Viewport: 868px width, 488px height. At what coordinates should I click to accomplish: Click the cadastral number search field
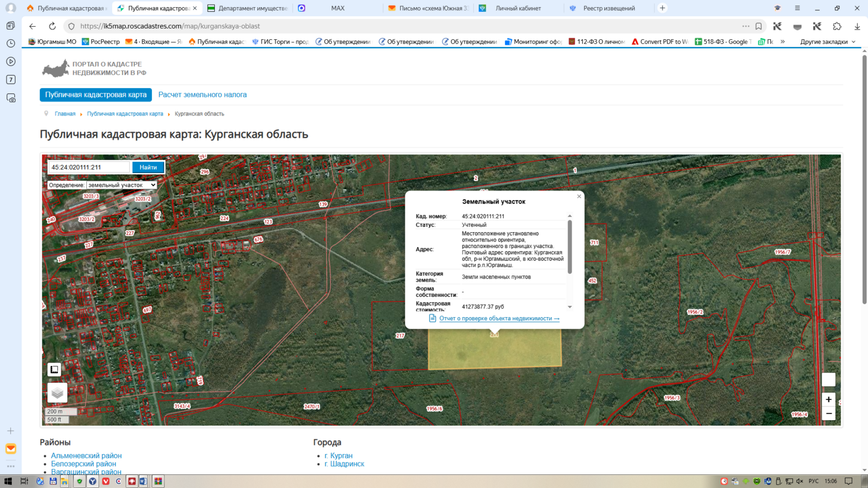pyautogui.click(x=89, y=167)
